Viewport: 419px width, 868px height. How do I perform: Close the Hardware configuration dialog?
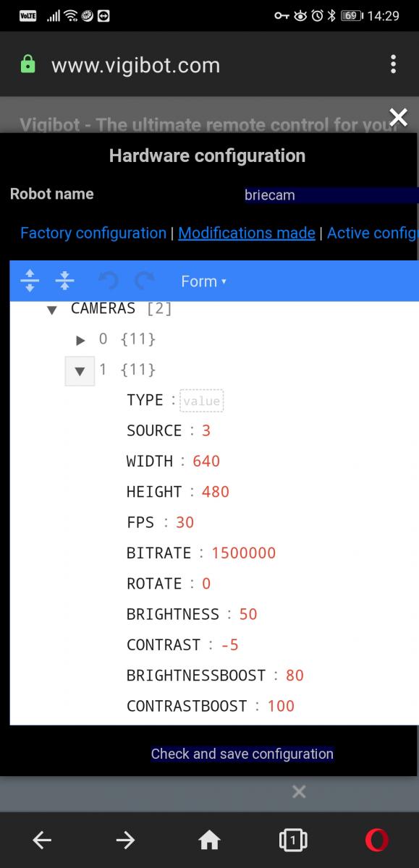[x=398, y=116]
